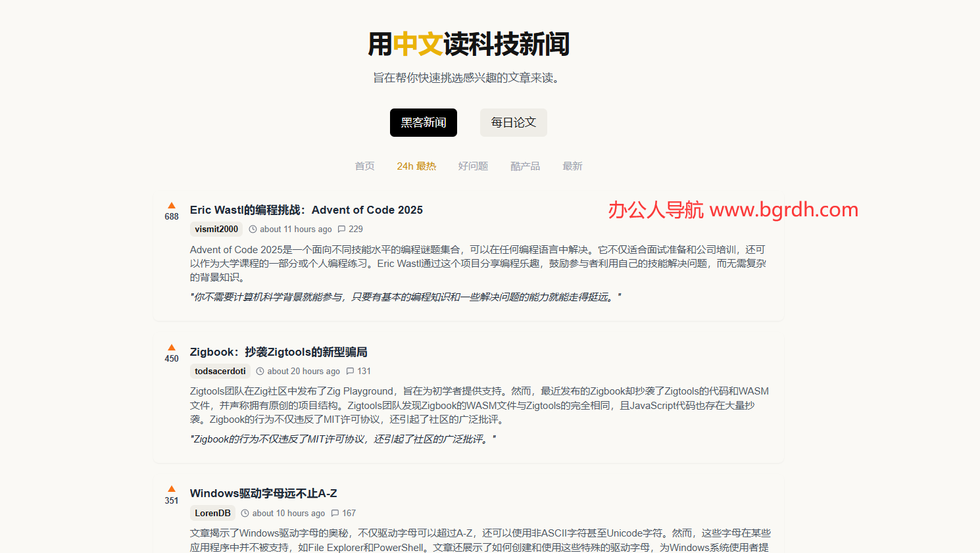Switch to the 酷产品 tab
The image size is (980, 553).
[x=525, y=166]
